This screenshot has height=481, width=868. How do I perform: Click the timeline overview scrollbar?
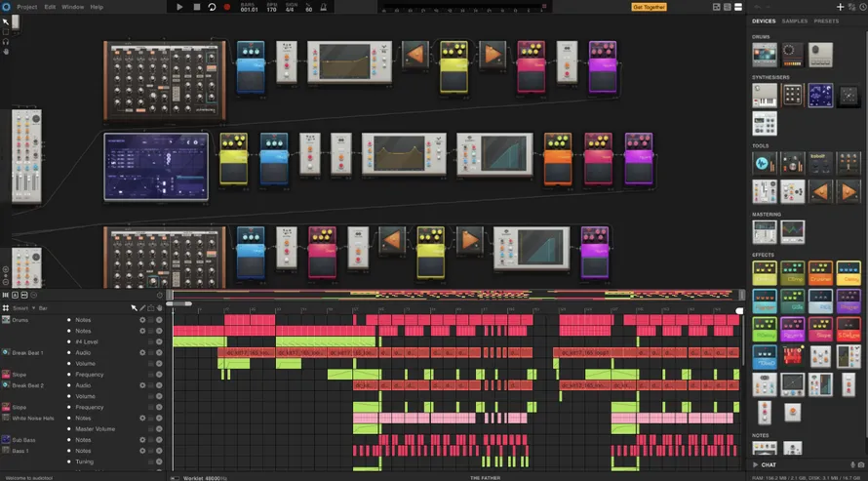click(454, 295)
